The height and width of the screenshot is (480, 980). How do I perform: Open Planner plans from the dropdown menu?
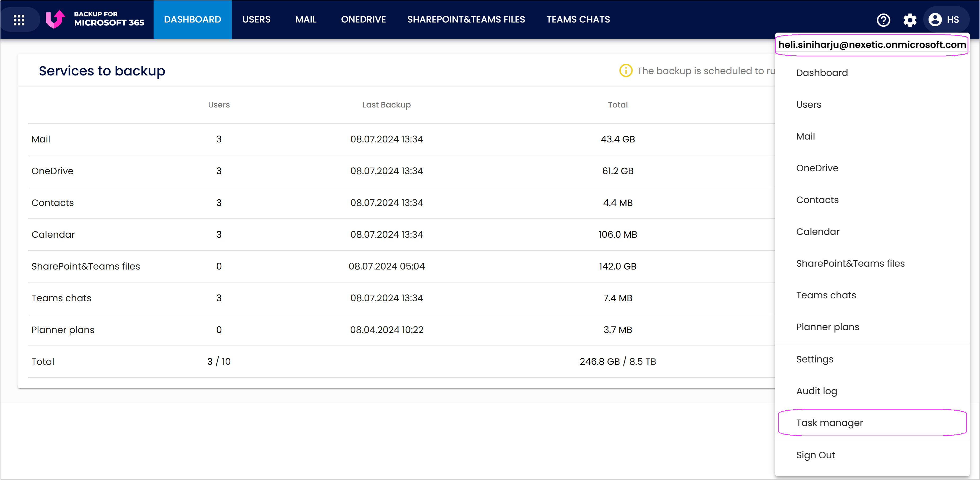coord(872,327)
